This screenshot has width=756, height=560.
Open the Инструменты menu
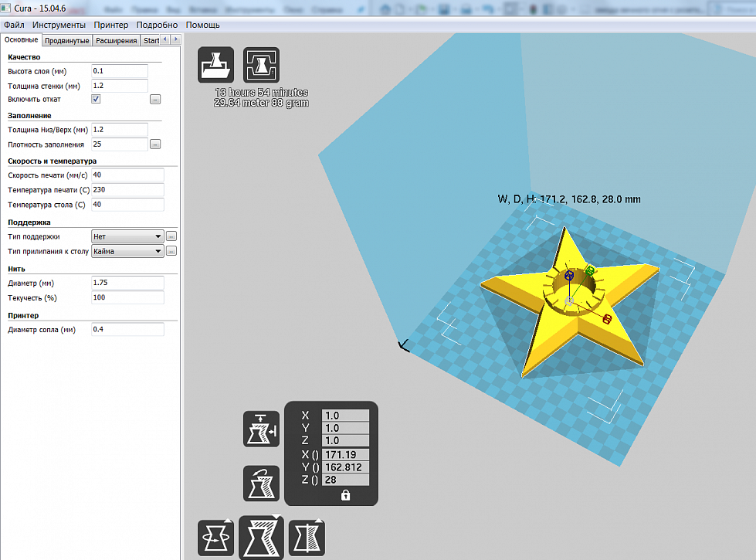tap(59, 25)
